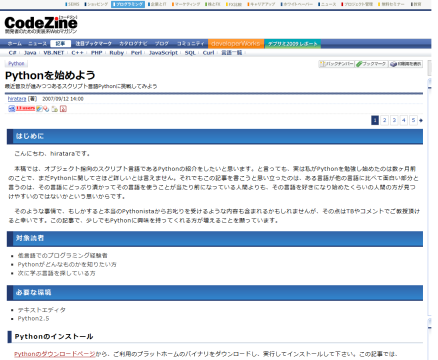Open the Java language category link

pyautogui.click(x=30, y=53)
